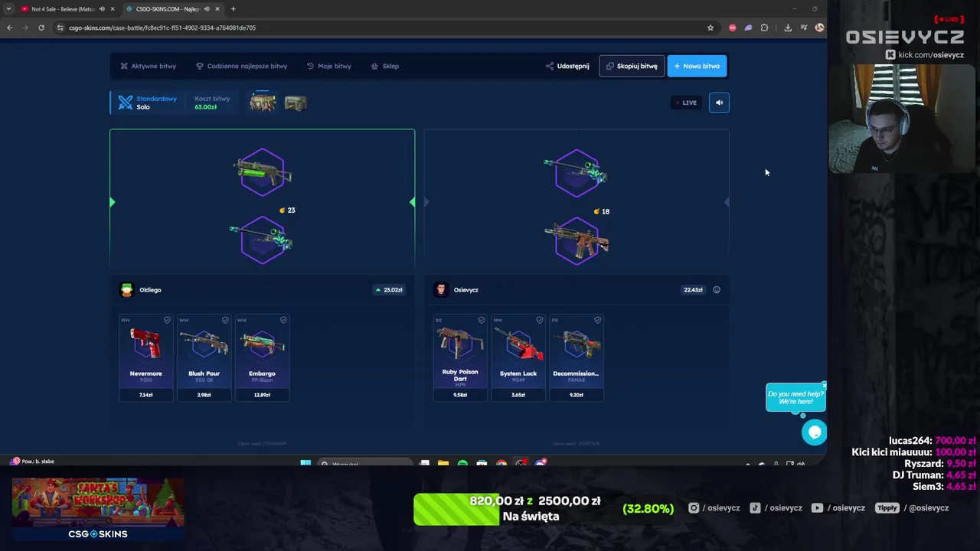Start a Nowa bitwa
This screenshot has width=980, height=551.
click(697, 66)
